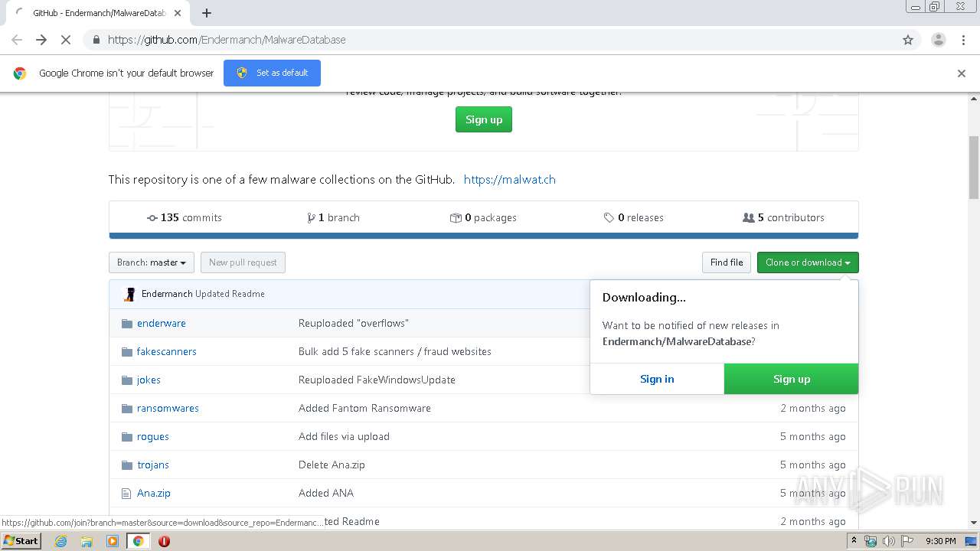Click the trojans folder icon
The height and width of the screenshot is (551, 980).
pyautogui.click(x=127, y=465)
